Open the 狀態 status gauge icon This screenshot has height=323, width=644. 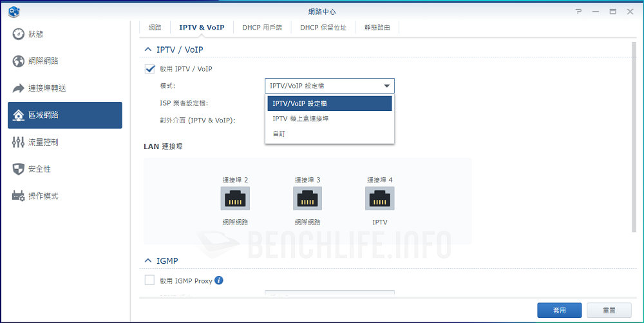pyautogui.click(x=19, y=34)
